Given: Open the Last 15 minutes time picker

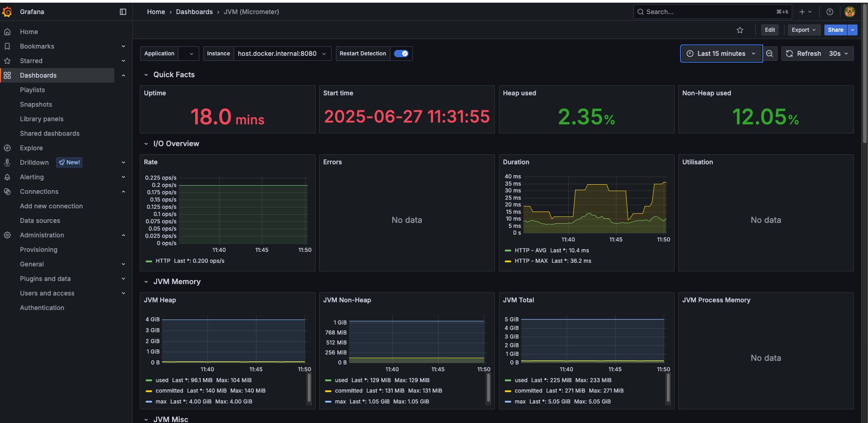Looking at the screenshot, I should (721, 54).
